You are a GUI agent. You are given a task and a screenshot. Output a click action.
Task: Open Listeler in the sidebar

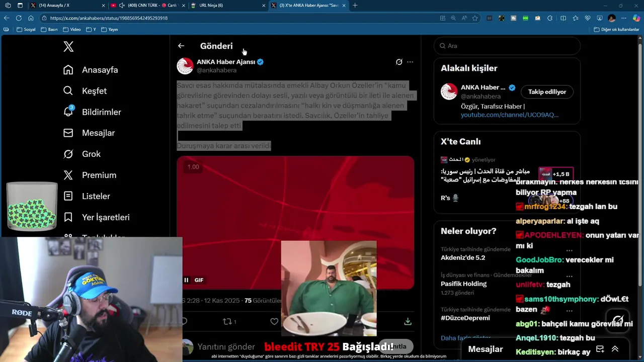pos(87,196)
